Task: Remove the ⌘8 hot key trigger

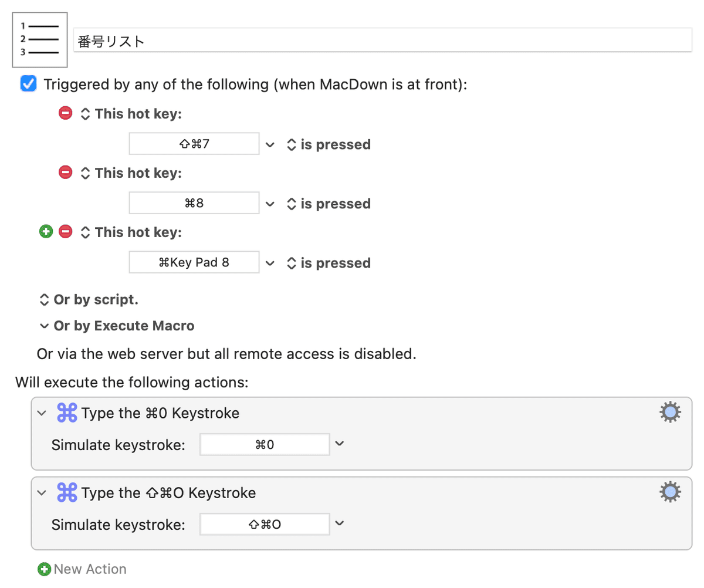Action: coord(66,173)
